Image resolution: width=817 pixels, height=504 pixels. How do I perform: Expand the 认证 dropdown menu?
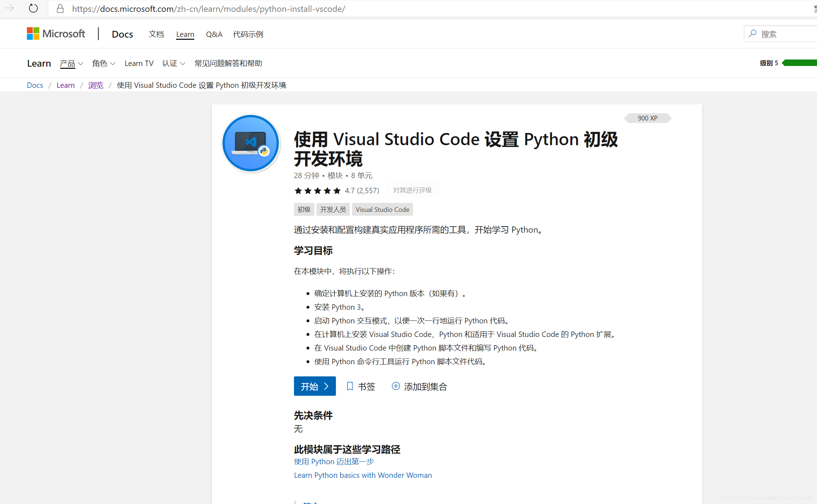click(x=174, y=63)
